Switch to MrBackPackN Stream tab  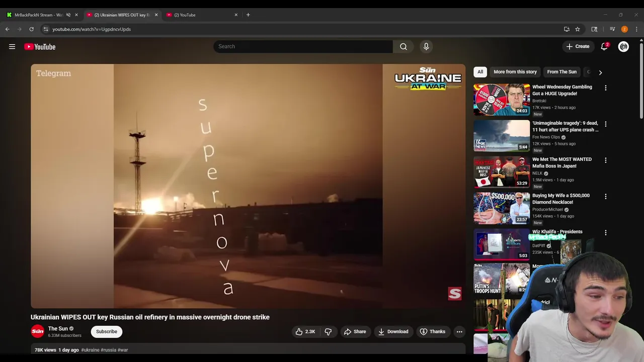point(38,15)
